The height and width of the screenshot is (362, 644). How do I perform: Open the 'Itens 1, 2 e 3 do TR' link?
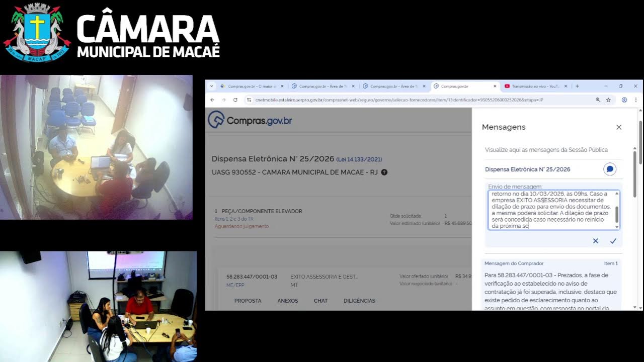tap(233, 219)
